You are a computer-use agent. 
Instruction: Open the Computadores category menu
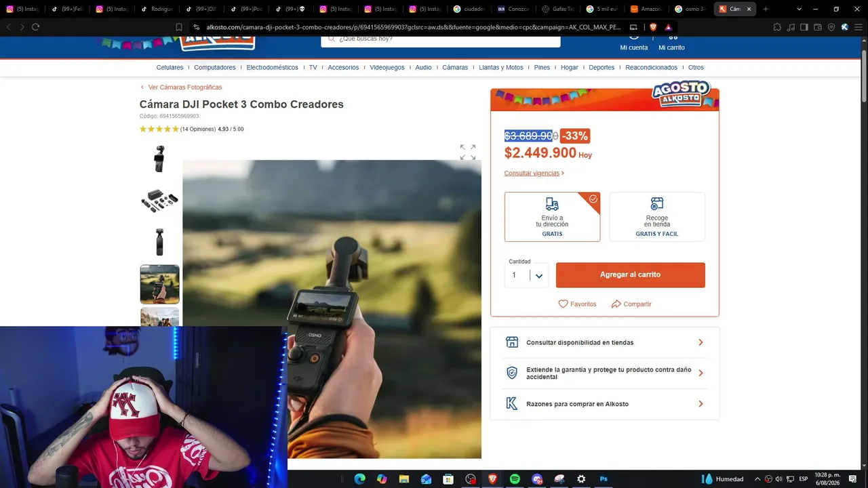click(215, 68)
